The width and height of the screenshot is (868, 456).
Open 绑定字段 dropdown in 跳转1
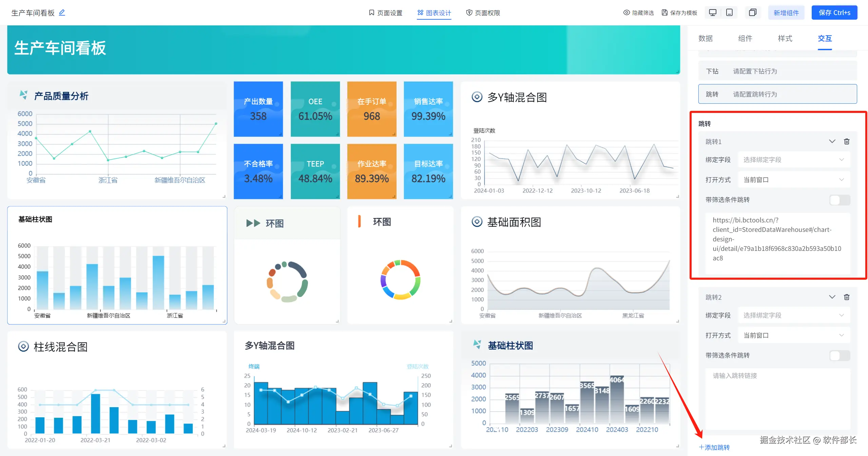pyautogui.click(x=793, y=160)
